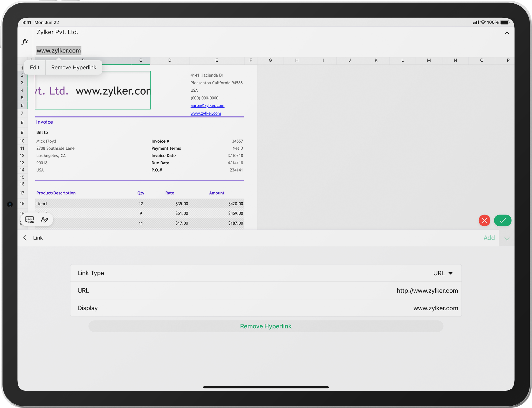The width and height of the screenshot is (532, 408).
Task: Select column G header
Action: (x=270, y=60)
